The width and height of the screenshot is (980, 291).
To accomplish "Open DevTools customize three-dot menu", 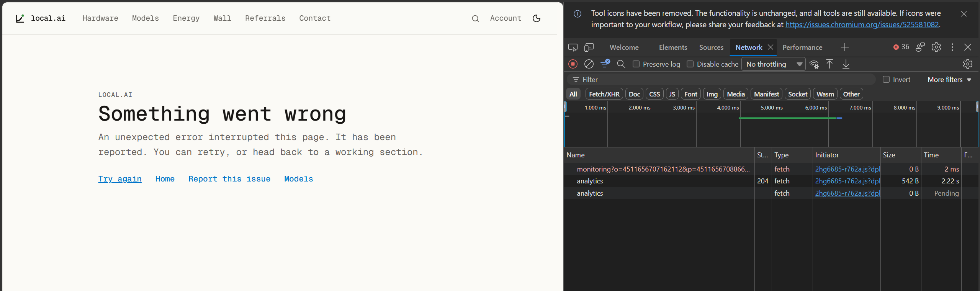I will 952,47.
